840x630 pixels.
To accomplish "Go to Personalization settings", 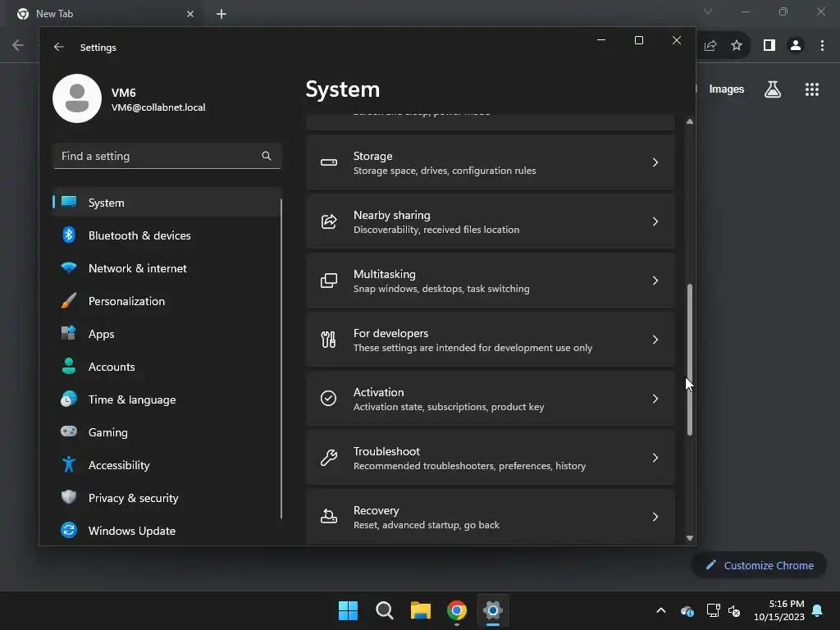I will (167, 301).
